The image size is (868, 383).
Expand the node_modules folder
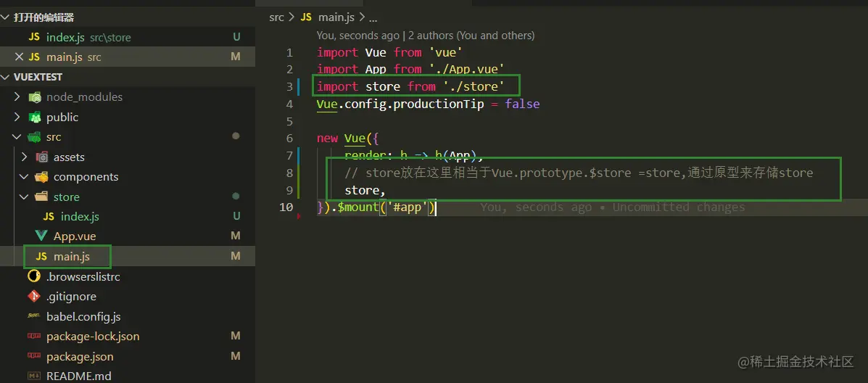click(17, 97)
